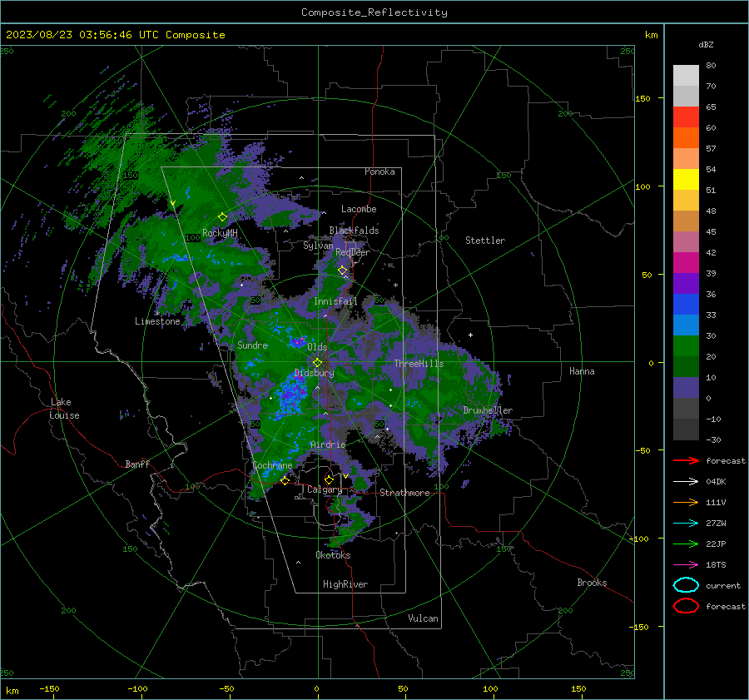The width and height of the screenshot is (749, 700).
Task: Select the Vulcan label
Action: point(423,618)
